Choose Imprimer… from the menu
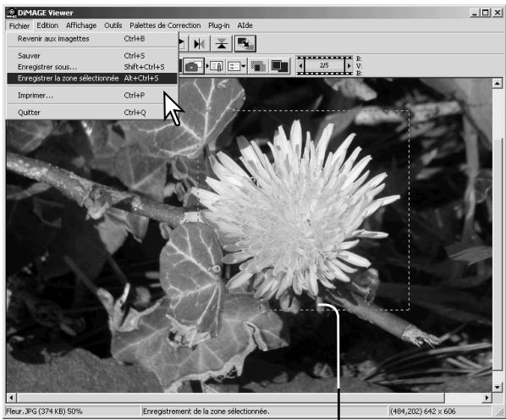 tap(92, 96)
